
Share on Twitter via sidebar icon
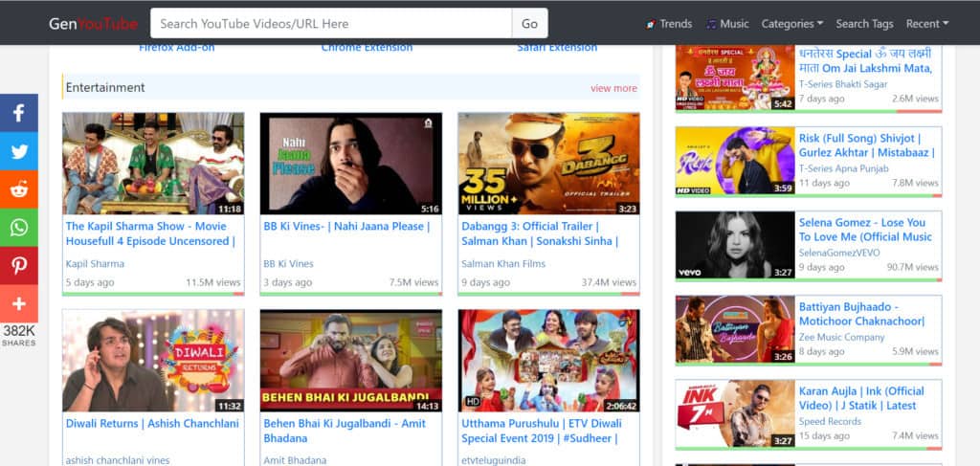pos(19,151)
